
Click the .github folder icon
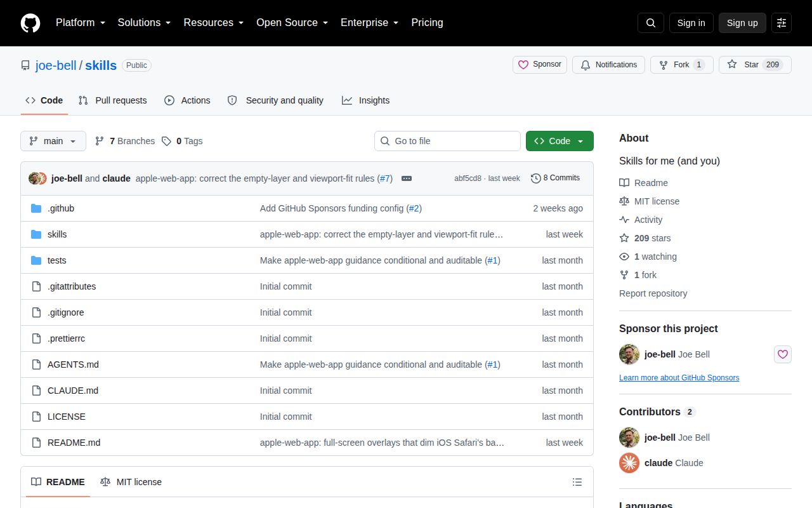[36, 208]
